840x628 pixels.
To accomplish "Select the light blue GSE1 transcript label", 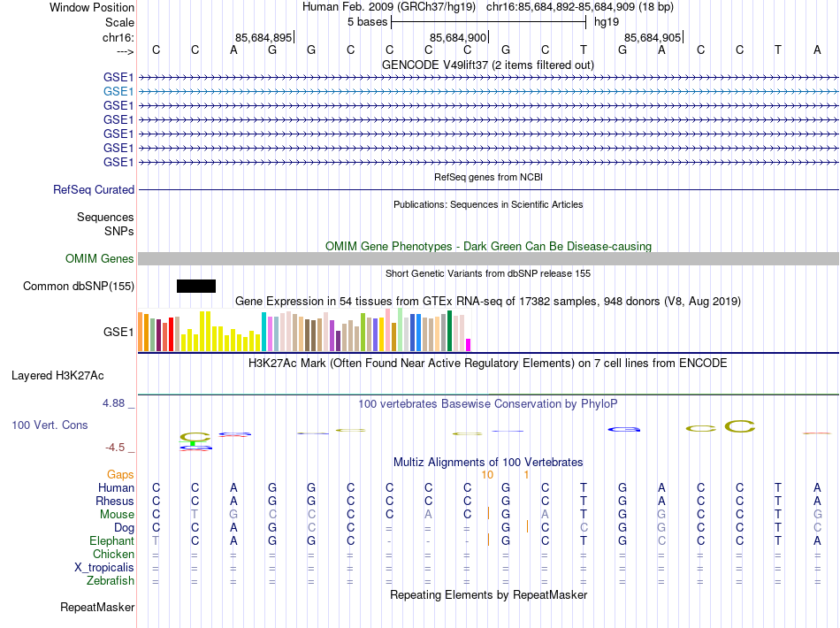I will point(118,92).
